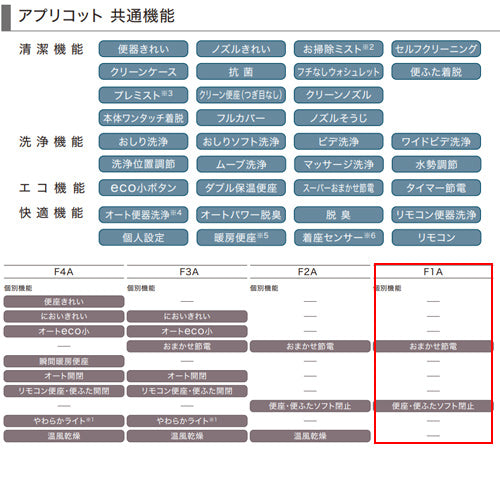Screen dimensions: 500x500
Task: Select the 個人設定 badge
Action: click(x=143, y=237)
